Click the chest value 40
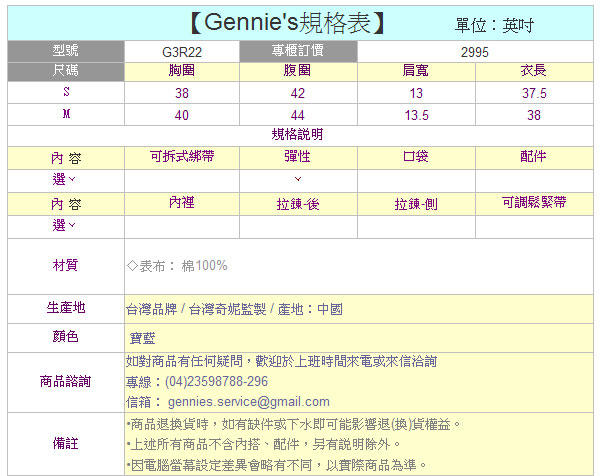This screenshot has height=476, width=600. coord(182,115)
